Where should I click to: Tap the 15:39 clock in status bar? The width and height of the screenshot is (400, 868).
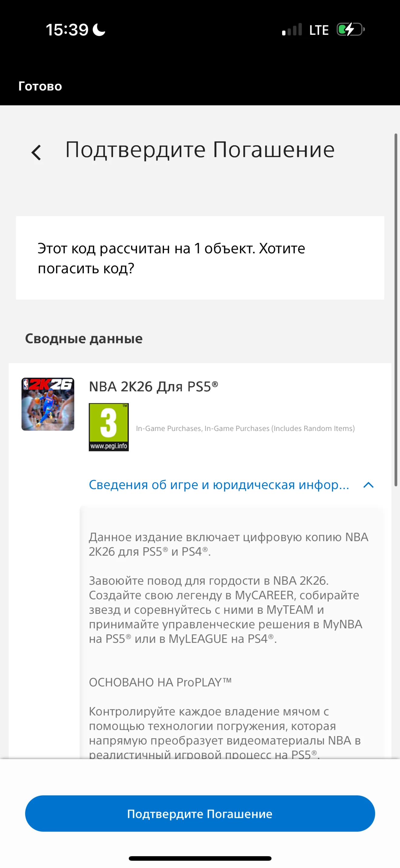(67, 30)
